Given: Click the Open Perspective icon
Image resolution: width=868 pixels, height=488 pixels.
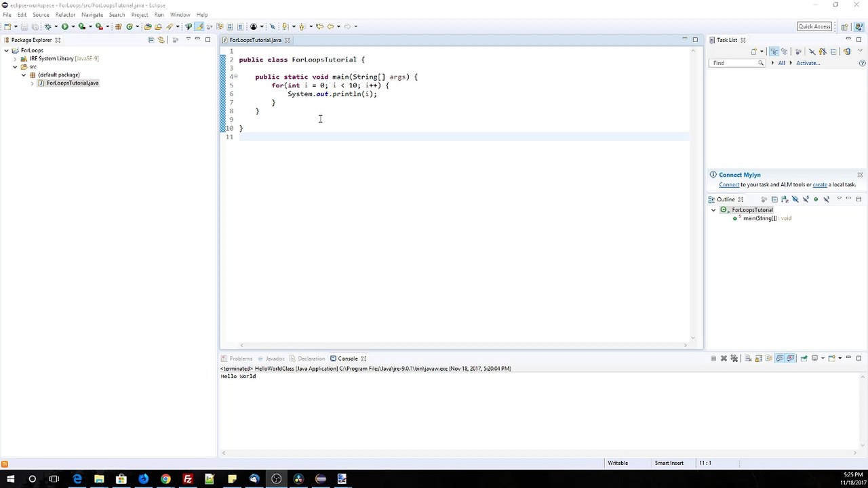Looking at the screenshot, I should [x=844, y=26].
